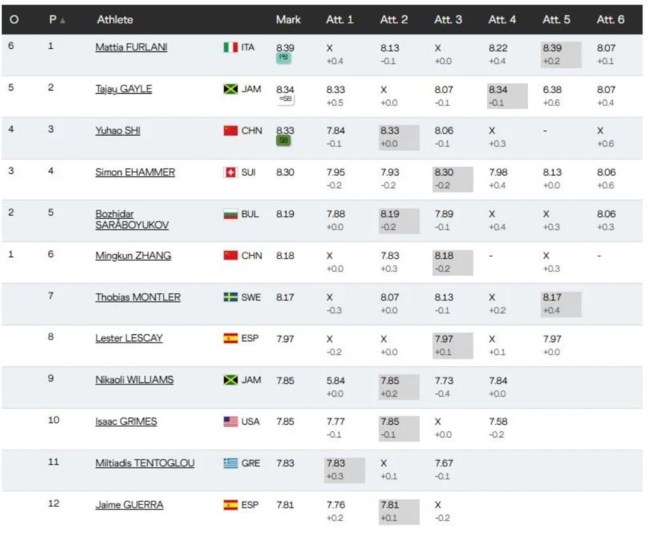Click the Bulgaria flag icon
Viewport: 650px width, 541px height.
pyautogui.click(x=230, y=214)
